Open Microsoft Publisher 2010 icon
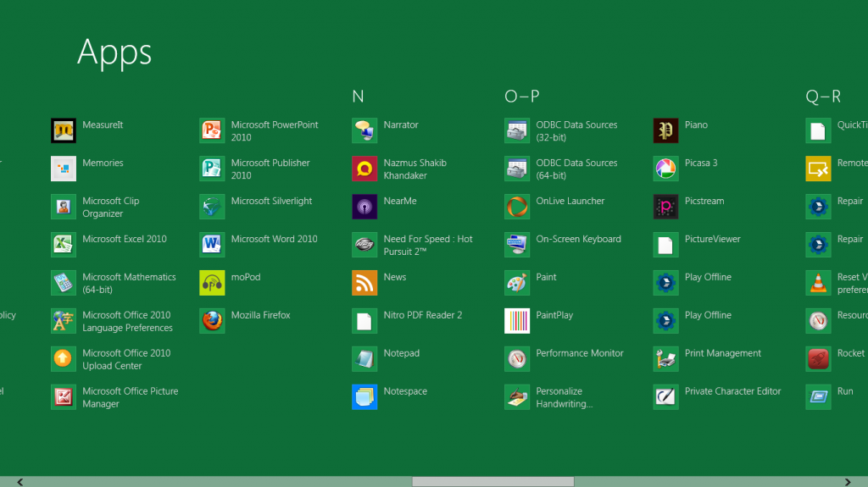 point(212,169)
